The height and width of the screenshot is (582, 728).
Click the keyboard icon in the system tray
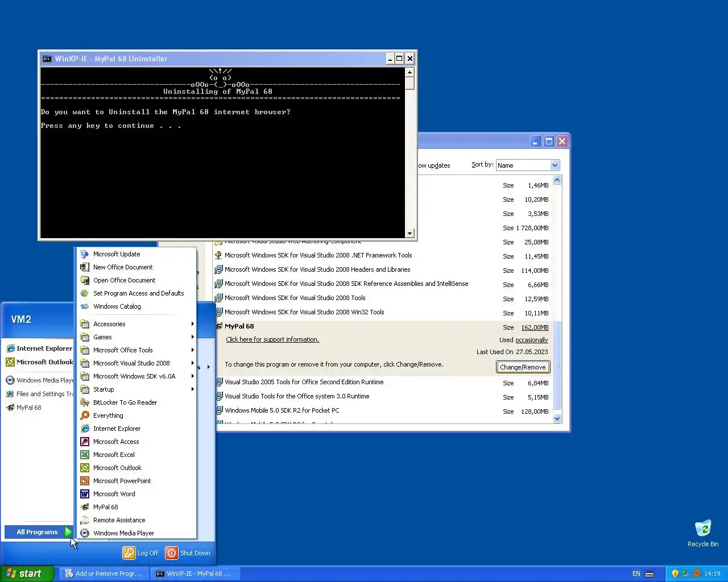650,573
